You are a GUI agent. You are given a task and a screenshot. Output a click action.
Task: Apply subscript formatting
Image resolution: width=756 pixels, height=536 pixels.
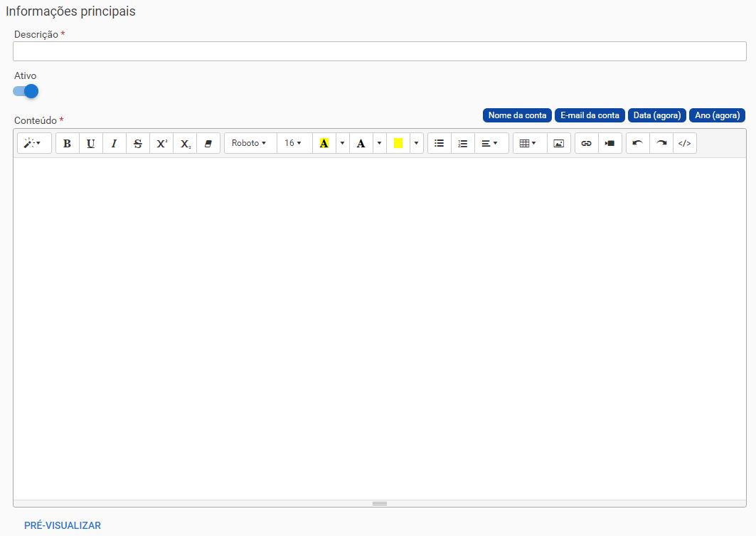pos(185,143)
